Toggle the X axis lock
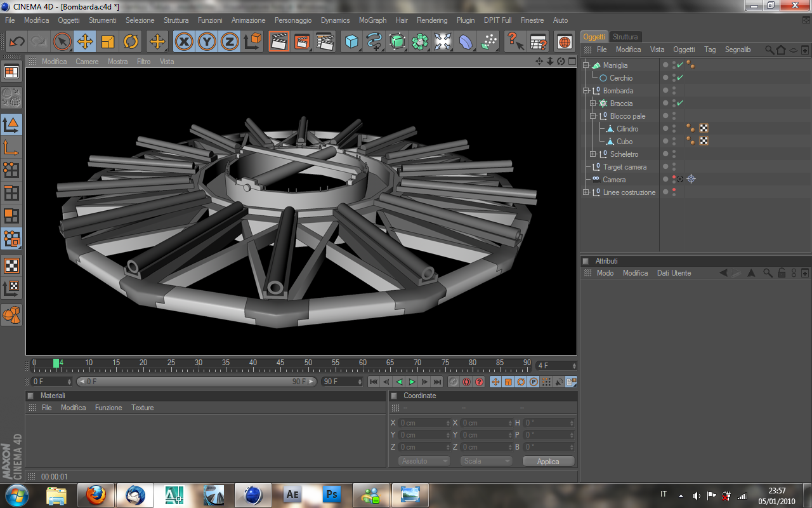This screenshot has width=812, height=508. 184,42
